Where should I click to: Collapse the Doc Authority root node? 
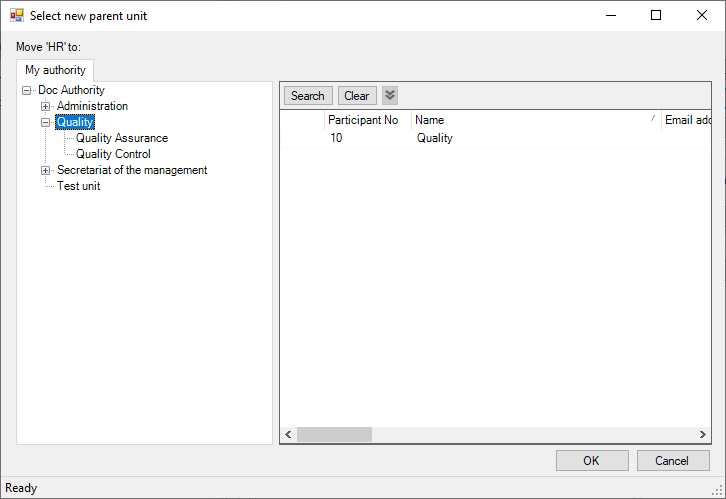[x=26, y=90]
